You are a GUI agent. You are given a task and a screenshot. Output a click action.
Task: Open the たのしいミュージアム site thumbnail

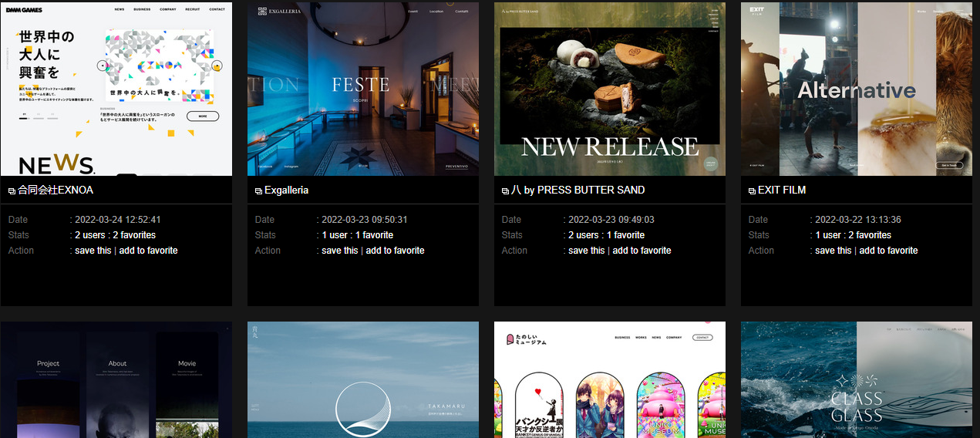pos(610,380)
